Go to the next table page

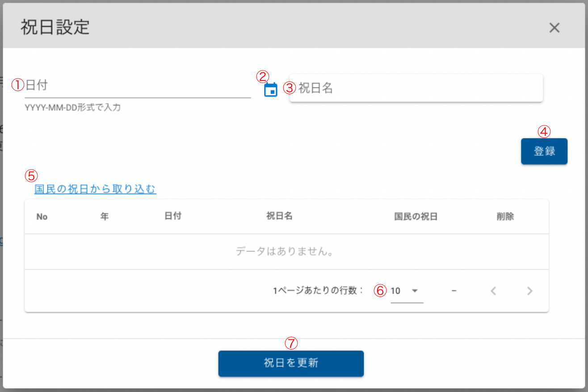(530, 291)
